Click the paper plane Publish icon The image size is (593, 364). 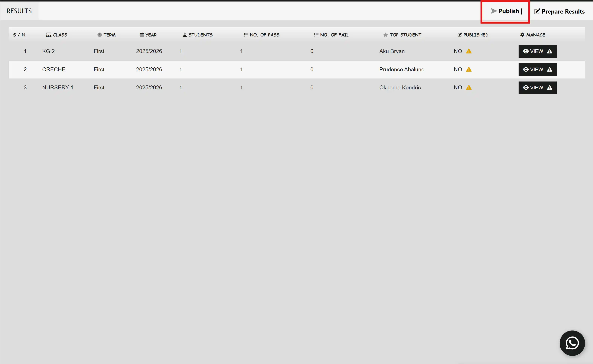(x=494, y=11)
